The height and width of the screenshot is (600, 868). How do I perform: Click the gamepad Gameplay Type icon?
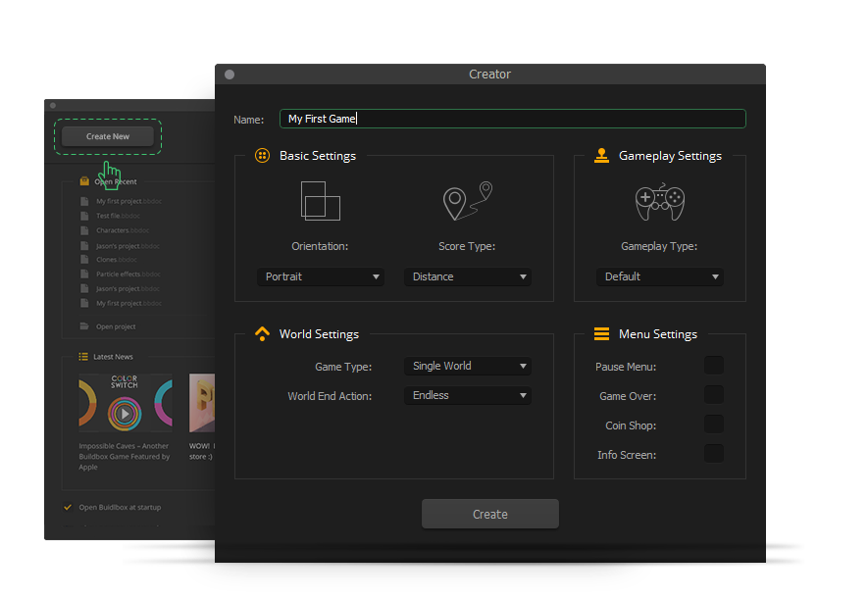659,202
